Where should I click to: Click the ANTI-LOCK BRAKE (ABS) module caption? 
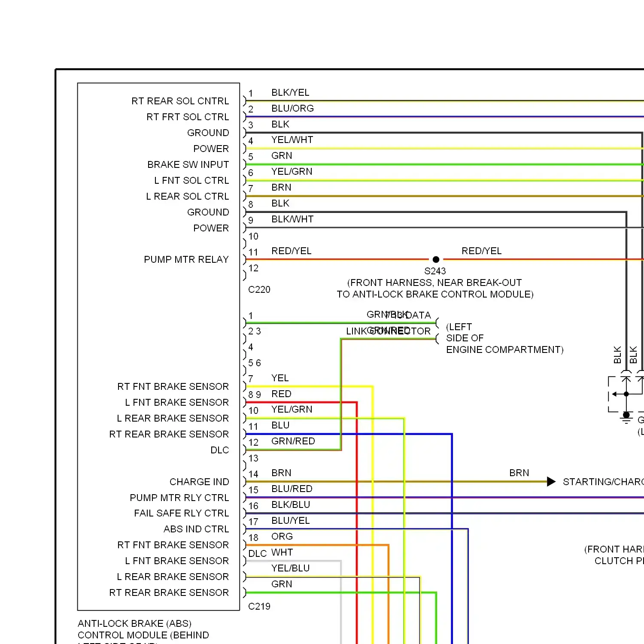click(134, 623)
